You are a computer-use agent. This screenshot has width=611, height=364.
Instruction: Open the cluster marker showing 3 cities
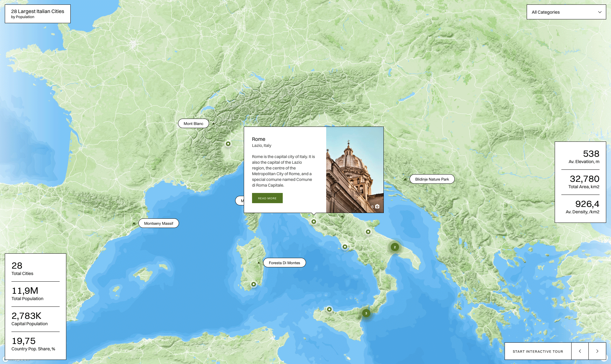[366, 313]
